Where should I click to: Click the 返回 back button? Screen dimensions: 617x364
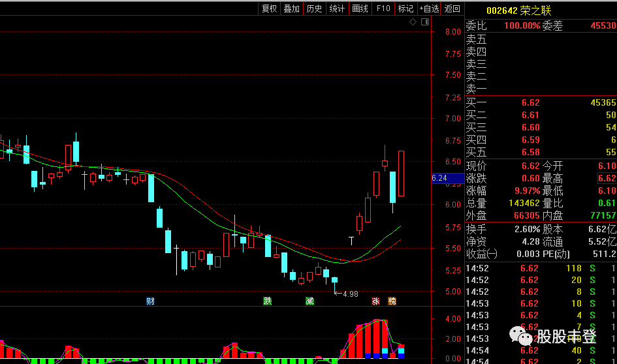[452, 8]
